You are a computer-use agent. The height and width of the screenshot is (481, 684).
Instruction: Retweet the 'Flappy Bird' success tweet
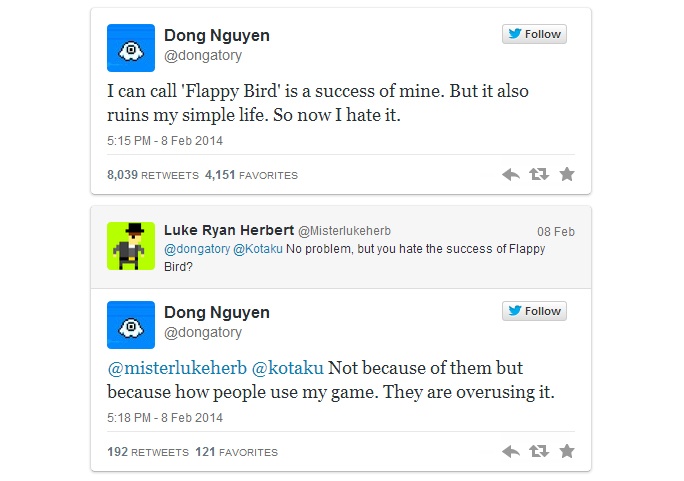[x=539, y=174]
